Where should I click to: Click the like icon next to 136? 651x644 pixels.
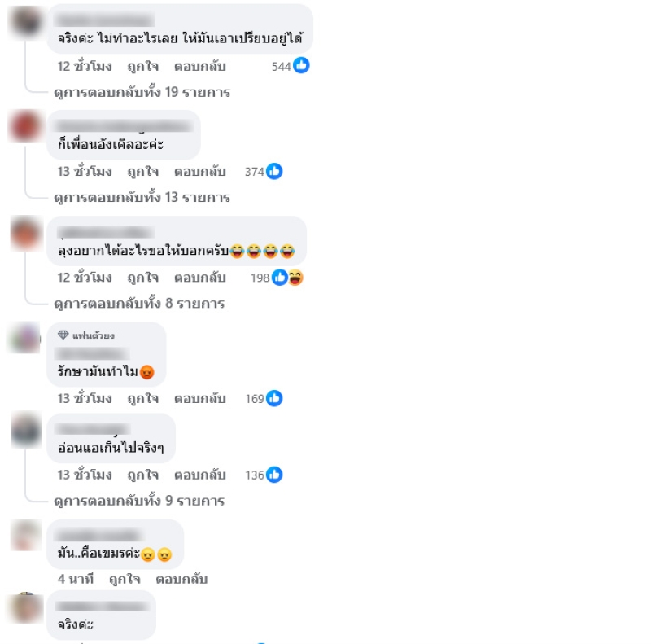(x=274, y=475)
